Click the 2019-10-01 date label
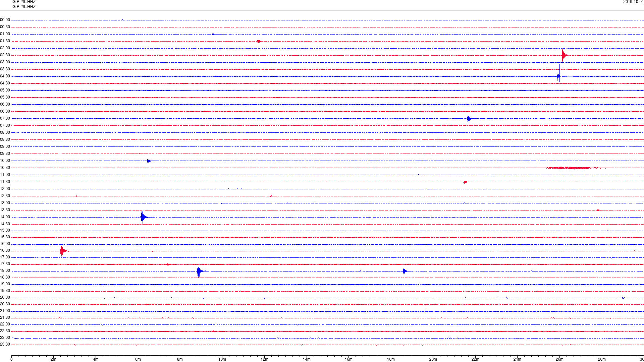 633,2
